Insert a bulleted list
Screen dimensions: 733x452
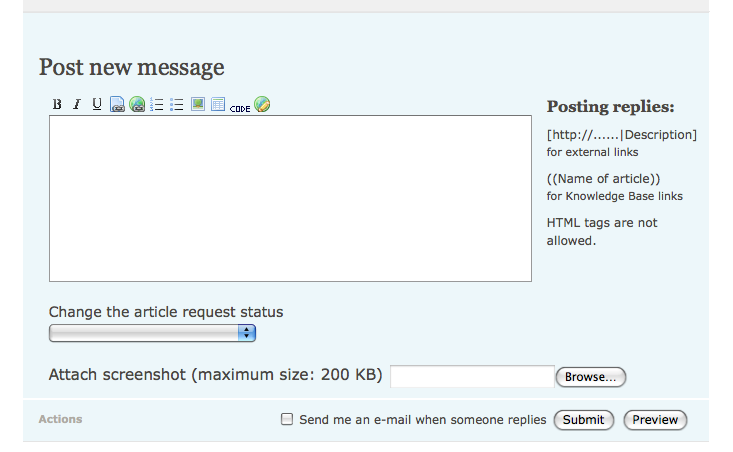click(177, 104)
